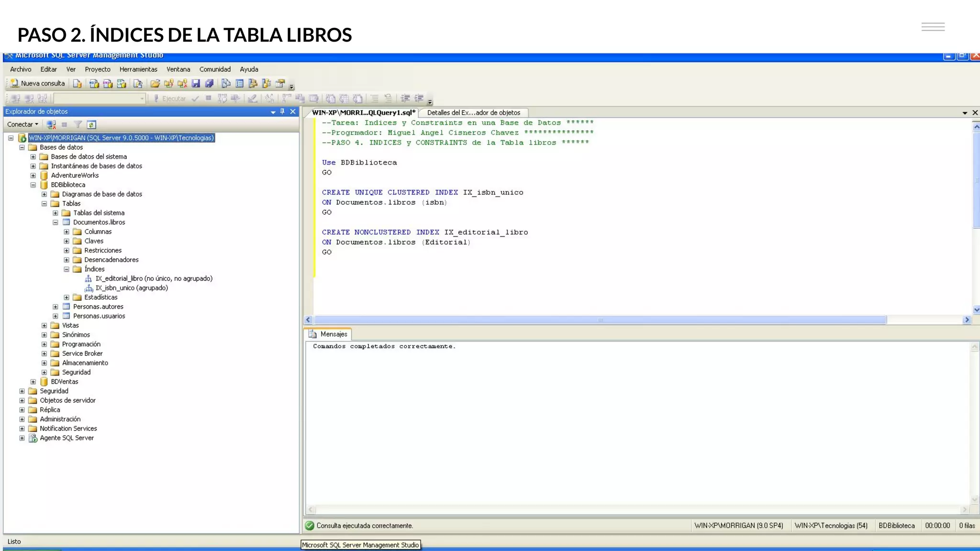
Task: Click the query editor horizontal scrollbar
Action: (600, 320)
